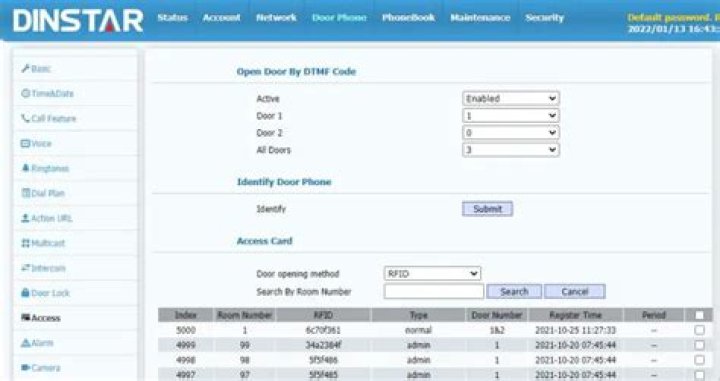Click the Search By Room Number field
This screenshot has width=720, height=381.
pyautogui.click(x=433, y=291)
